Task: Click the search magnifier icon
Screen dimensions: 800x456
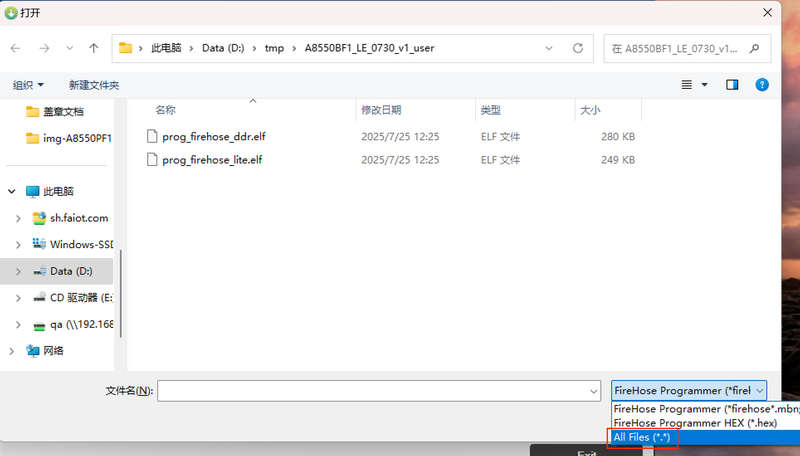Action: click(754, 48)
